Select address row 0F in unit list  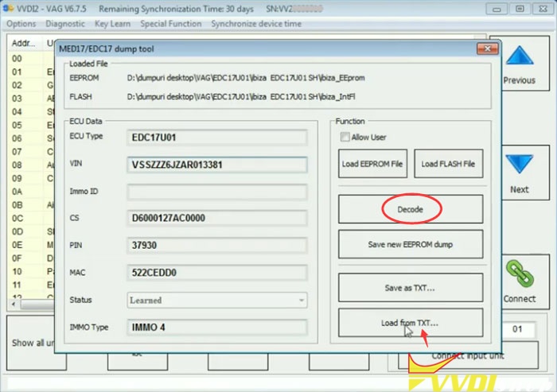pyautogui.click(x=31, y=258)
